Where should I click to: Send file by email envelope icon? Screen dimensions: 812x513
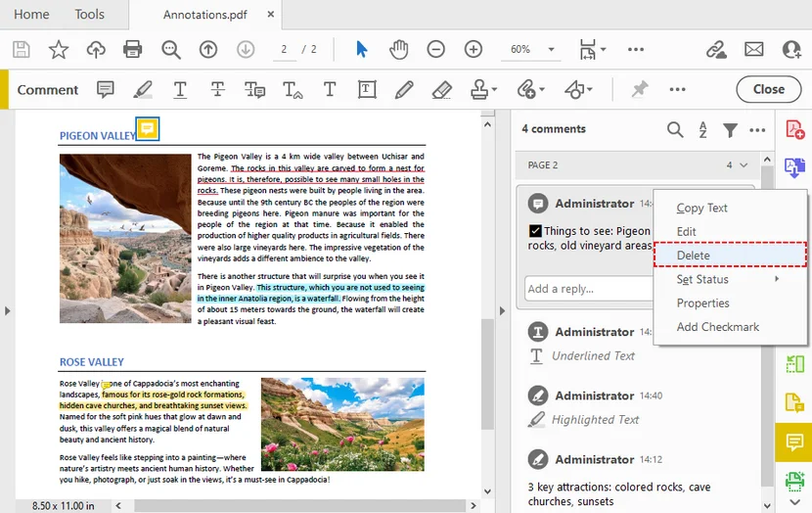pos(754,50)
